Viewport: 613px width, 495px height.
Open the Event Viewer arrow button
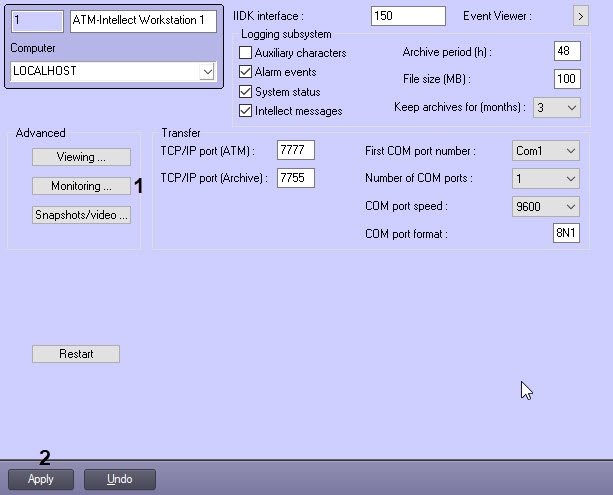tap(581, 16)
